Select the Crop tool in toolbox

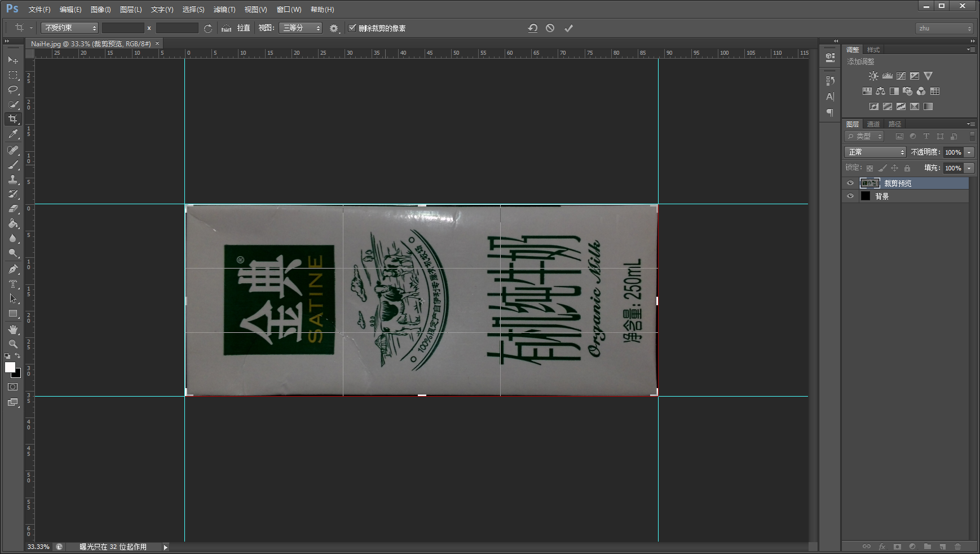(x=13, y=119)
